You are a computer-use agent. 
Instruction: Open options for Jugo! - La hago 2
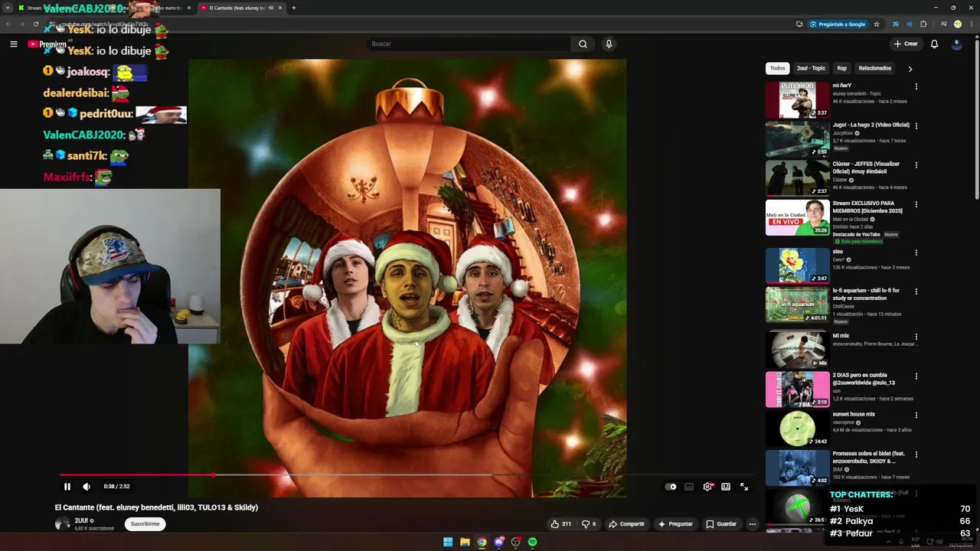coord(916,126)
